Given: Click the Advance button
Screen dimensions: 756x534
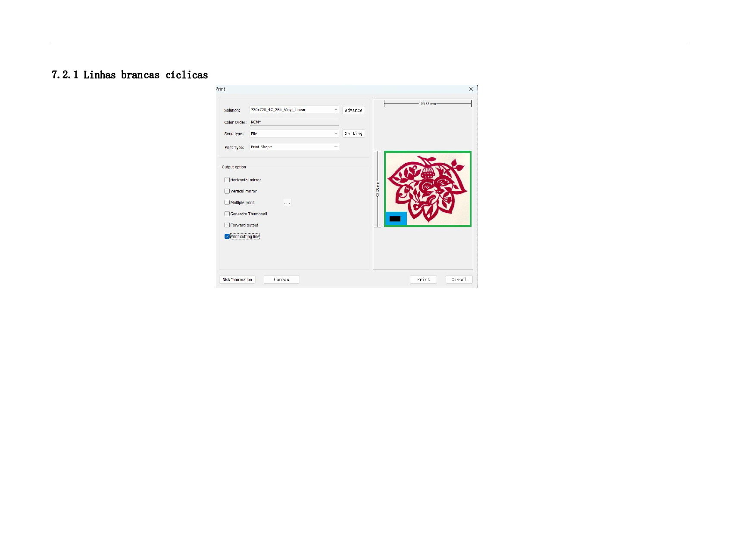Looking at the screenshot, I should click(353, 110).
